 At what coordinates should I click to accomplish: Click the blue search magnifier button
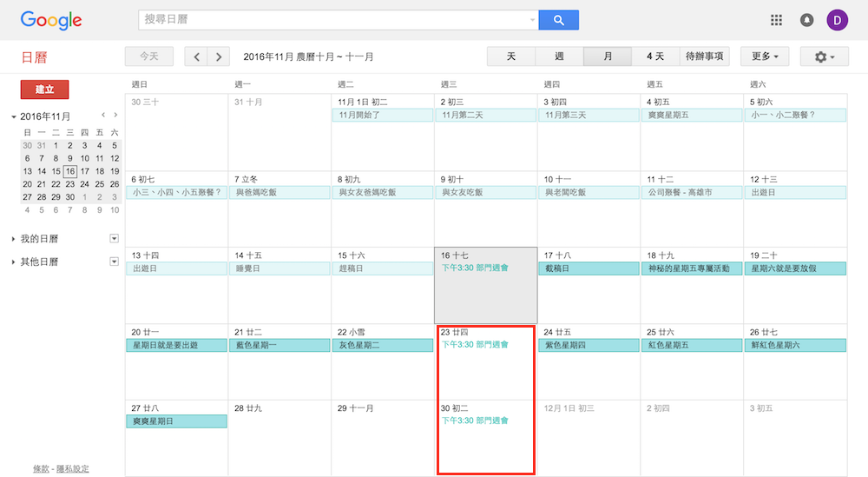click(x=558, y=20)
